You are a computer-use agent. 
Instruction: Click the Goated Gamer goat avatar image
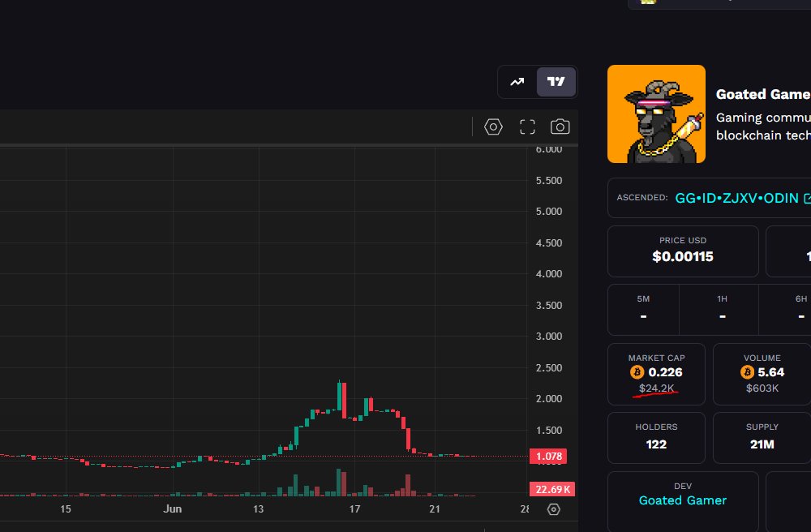pyautogui.click(x=656, y=114)
